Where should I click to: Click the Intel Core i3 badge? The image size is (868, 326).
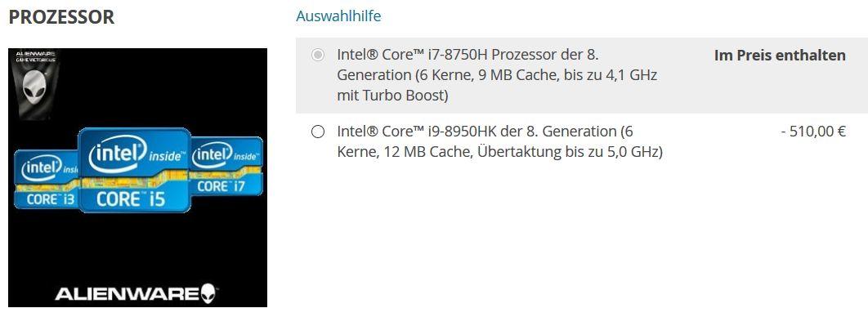[x=46, y=179]
